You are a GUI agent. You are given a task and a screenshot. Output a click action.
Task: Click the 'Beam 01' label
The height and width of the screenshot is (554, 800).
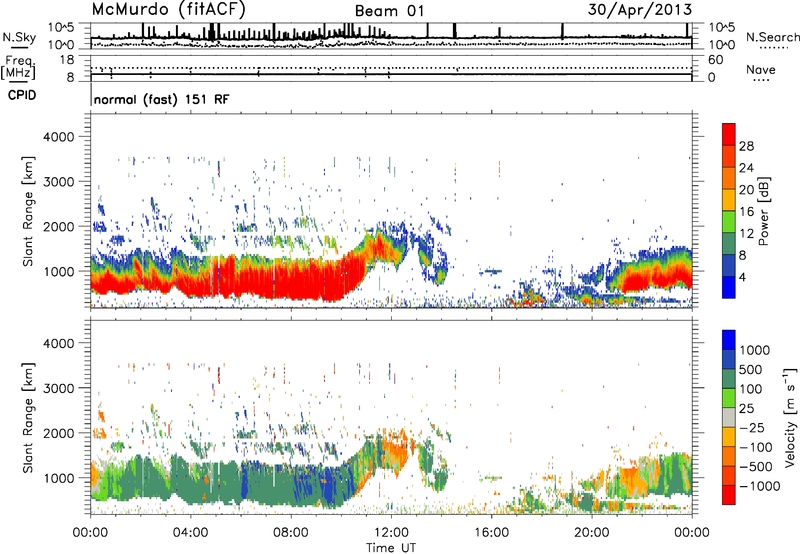point(389,11)
